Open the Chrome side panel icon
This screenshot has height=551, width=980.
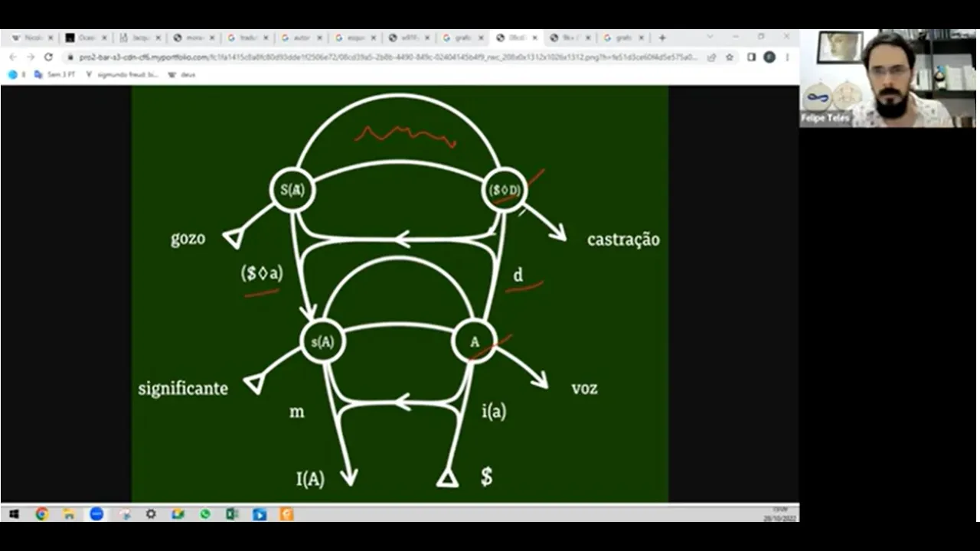(x=752, y=57)
